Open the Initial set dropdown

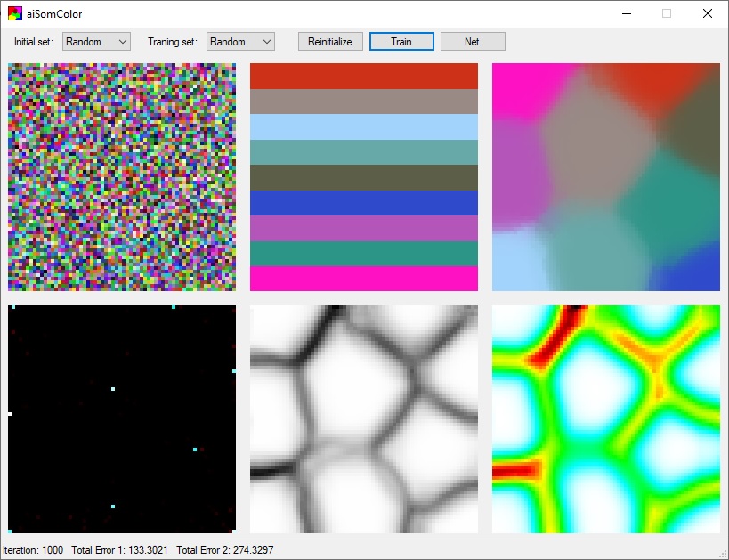pos(95,41)
